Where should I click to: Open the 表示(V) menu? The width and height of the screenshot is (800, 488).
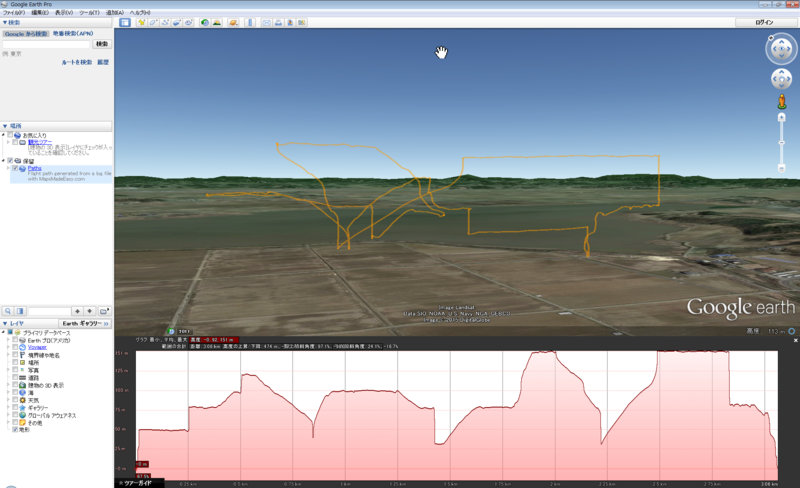pos(64,12)
